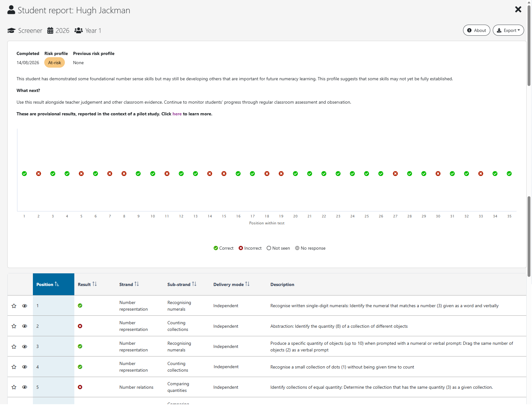This screenshot has height=414, width=532.
Task: Close the student report
Action: (518, 9)
